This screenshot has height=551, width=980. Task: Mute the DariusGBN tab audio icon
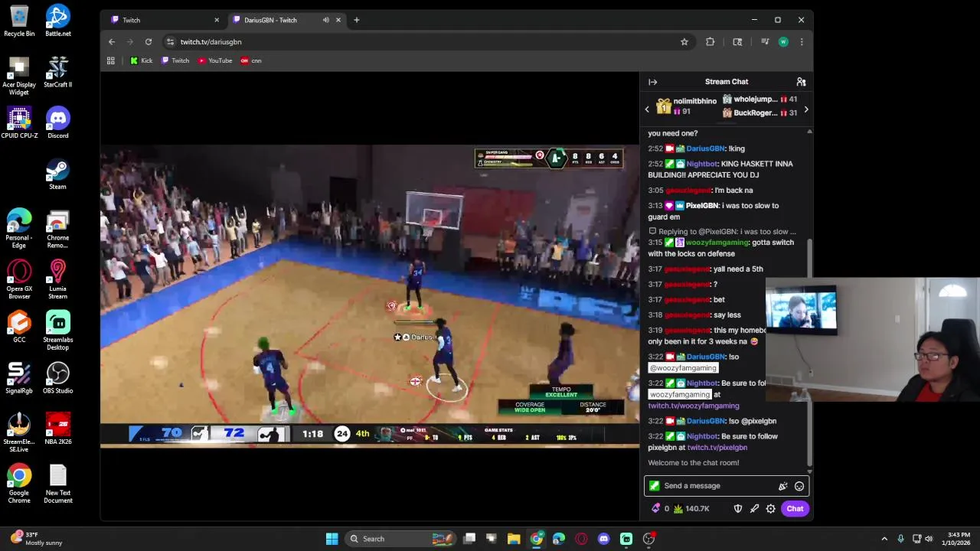[326, 20]
